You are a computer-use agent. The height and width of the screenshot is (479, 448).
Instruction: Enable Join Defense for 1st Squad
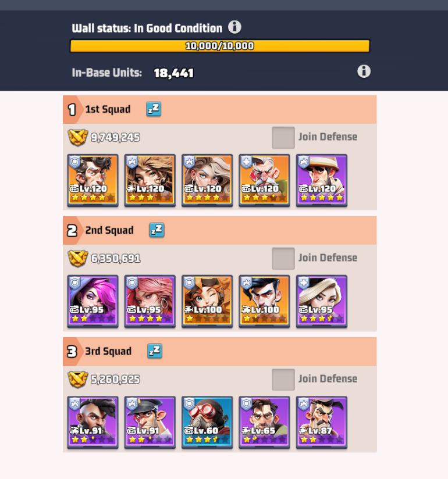point(283,138)
